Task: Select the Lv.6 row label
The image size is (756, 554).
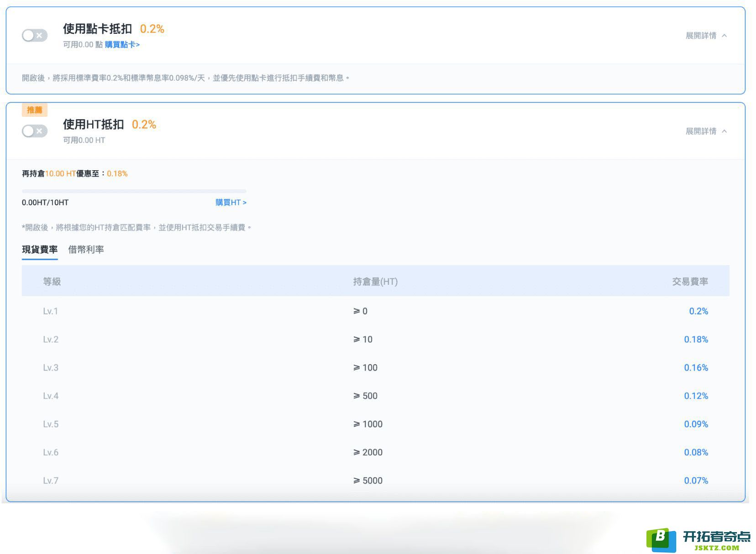Action: (51, 453)
